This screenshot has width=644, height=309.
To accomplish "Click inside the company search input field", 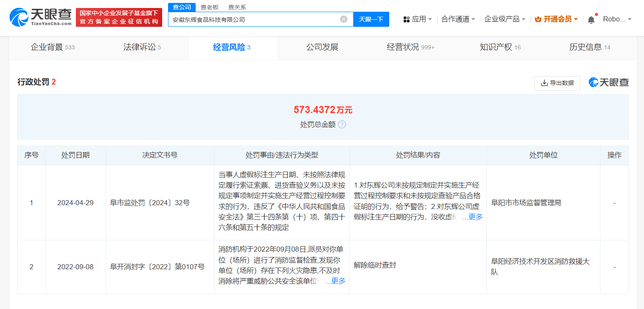I will (256, 19).
